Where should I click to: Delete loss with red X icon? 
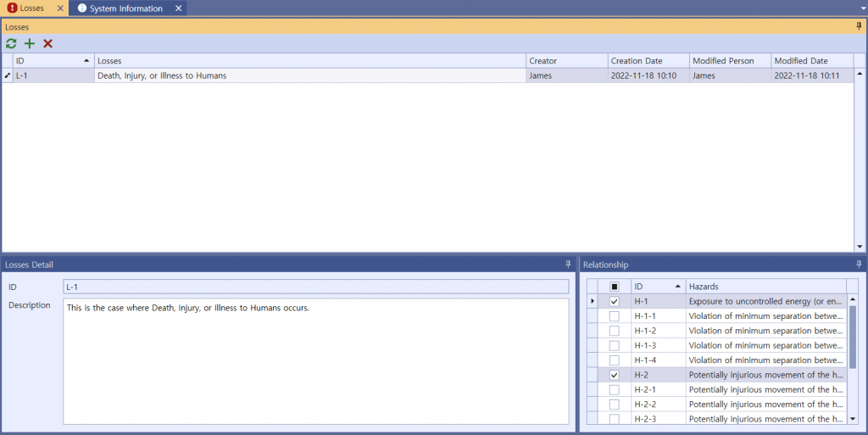point(47,44)
